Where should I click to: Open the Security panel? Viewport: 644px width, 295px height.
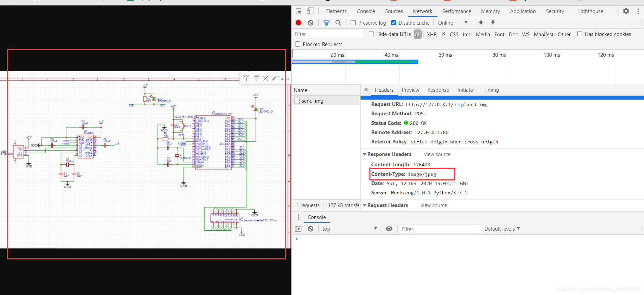pyautogui.click(x=555, y=11)
